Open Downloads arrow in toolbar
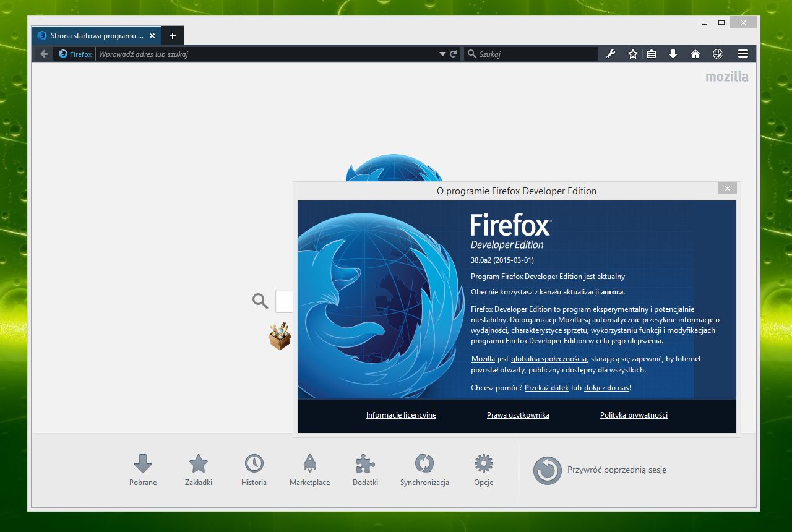 coord(673,54)
